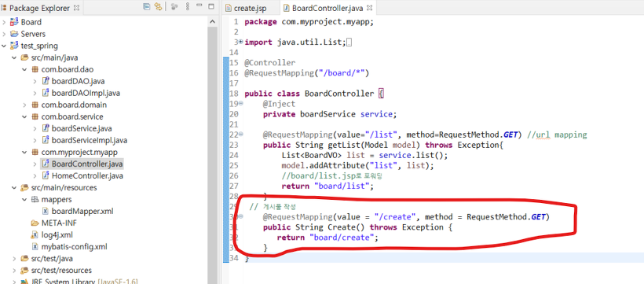Click the META-INF folder icon

click(35, 223)
